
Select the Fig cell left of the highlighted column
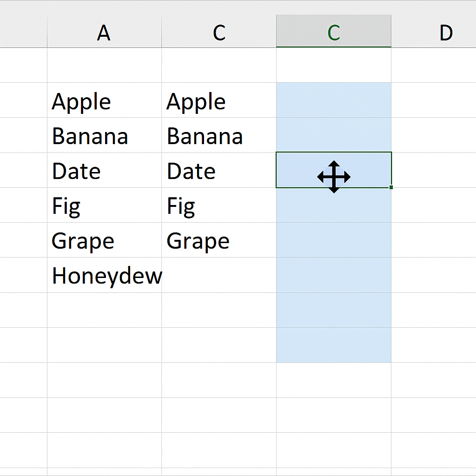(219, 205)
